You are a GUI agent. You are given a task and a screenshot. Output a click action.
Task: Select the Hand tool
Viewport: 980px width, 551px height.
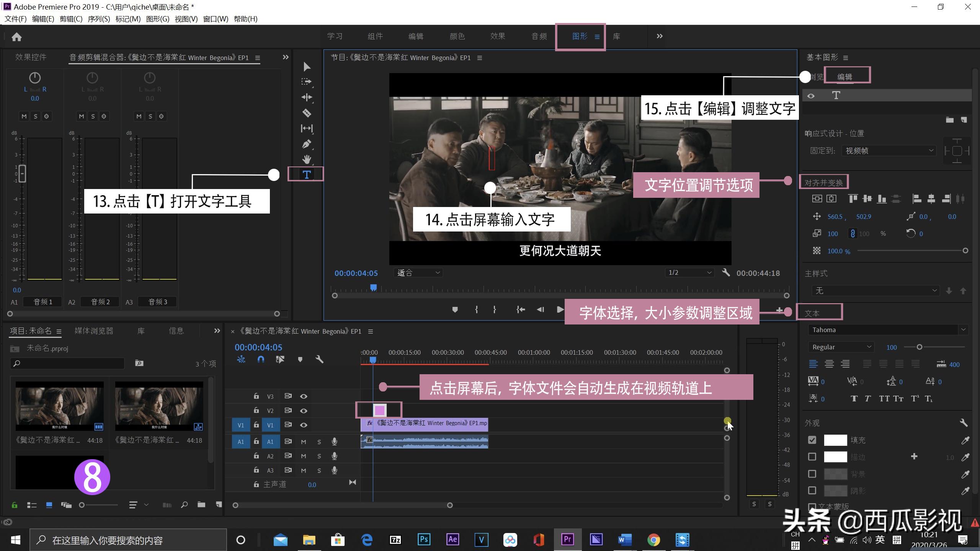tap(307, 160)
